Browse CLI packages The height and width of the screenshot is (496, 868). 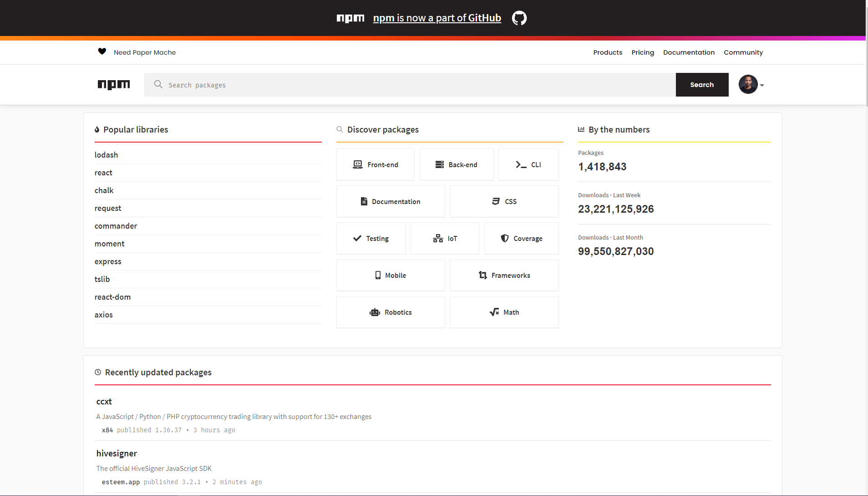[x=528, y=164]
